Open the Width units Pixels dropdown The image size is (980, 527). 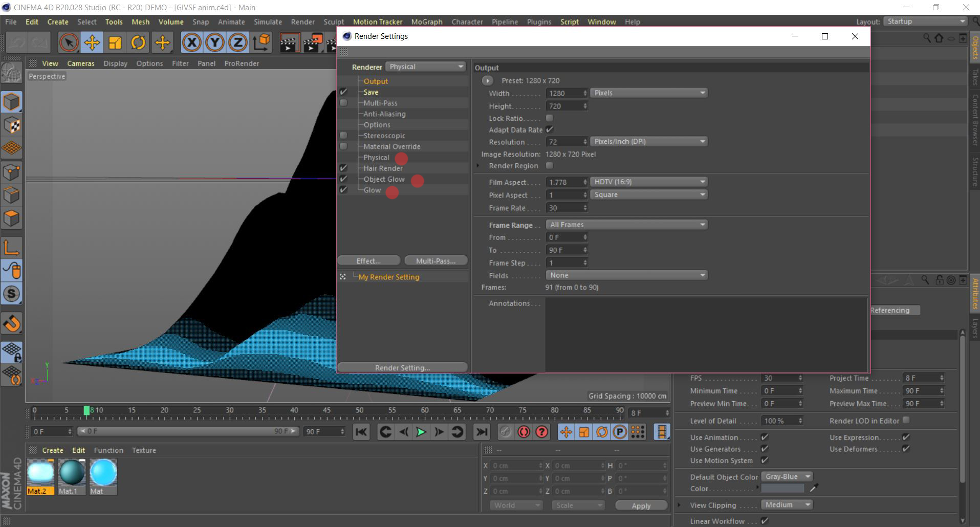click(x=649, y=93)
